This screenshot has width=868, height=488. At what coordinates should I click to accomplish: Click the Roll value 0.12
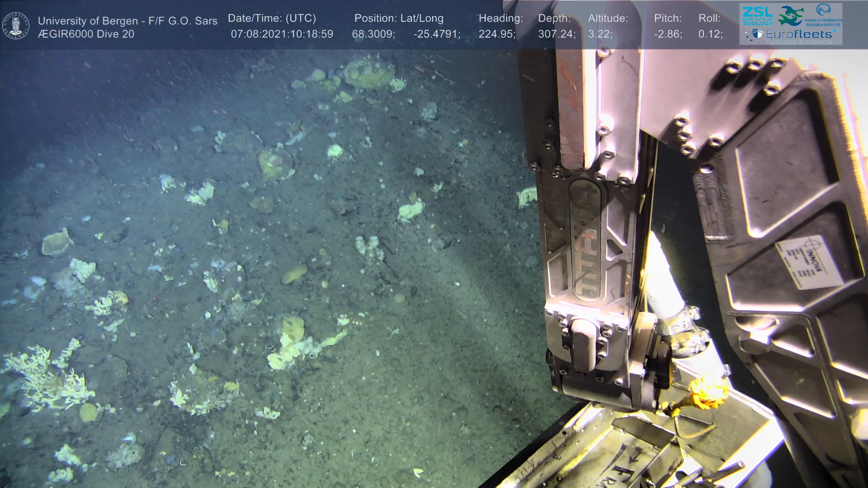pyautogui.click(x=710, y=34)
